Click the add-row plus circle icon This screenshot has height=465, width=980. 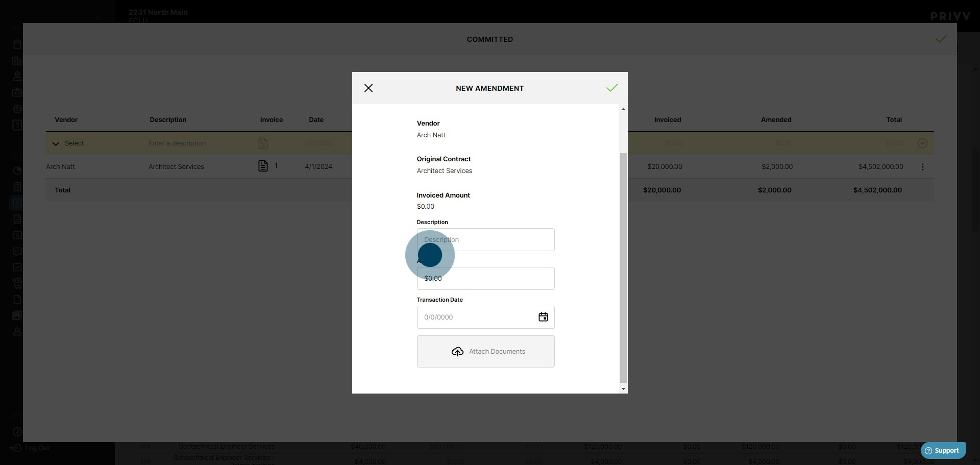click(922, 143)
